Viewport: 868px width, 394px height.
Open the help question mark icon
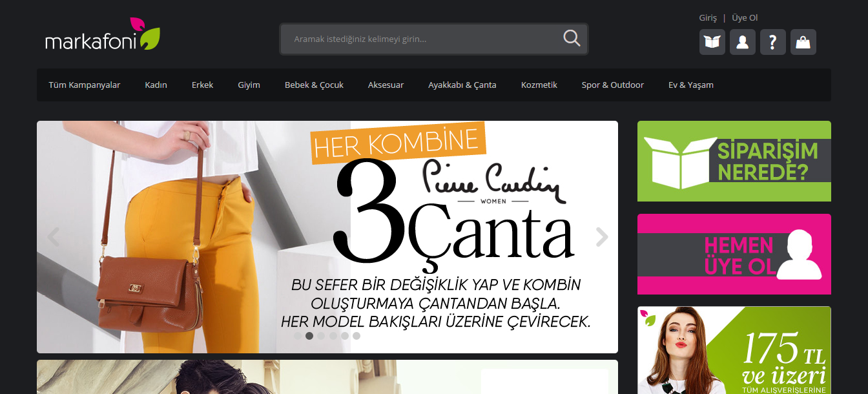point(772,42)
